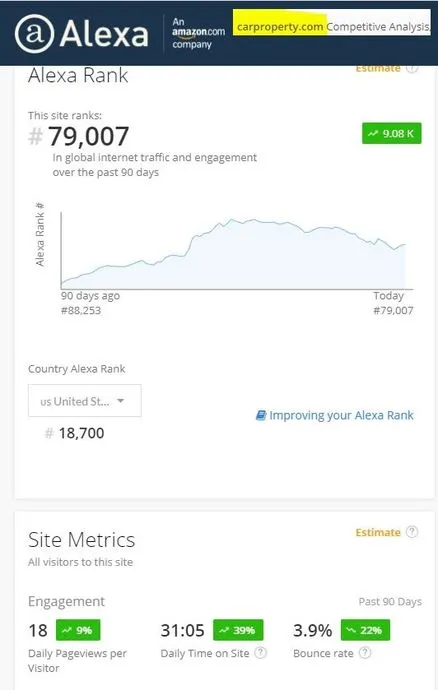Click the green 9% pageviews trend badge
The image size is (438, 690).
point(78,630)
